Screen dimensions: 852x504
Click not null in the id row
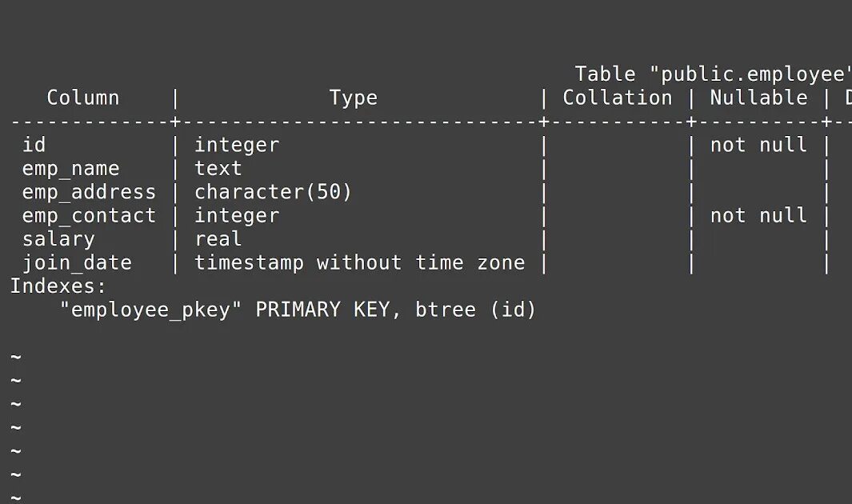point(758,145)
